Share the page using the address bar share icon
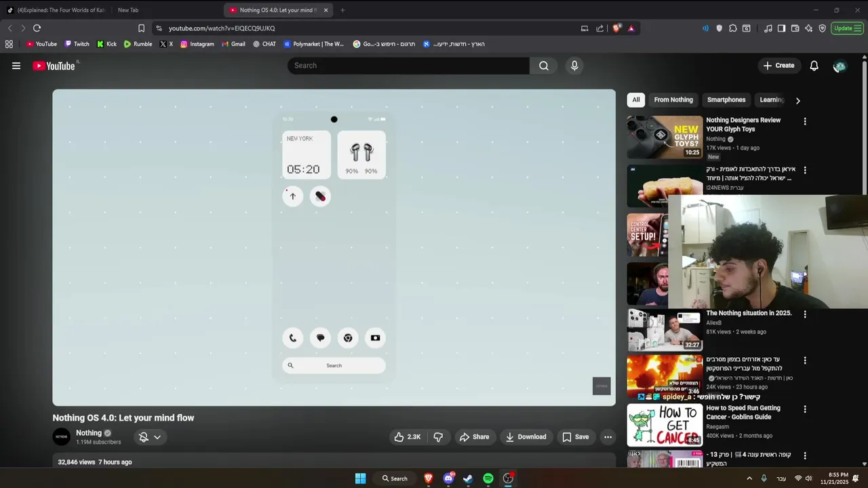The height and width of the screenshot is (488, 868). click(600, 28)
